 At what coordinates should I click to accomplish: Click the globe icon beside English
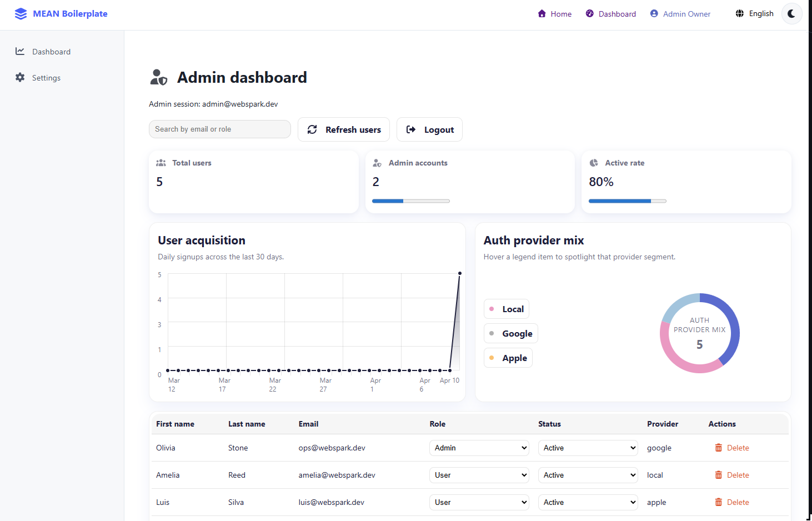click(x=739, y=13)
